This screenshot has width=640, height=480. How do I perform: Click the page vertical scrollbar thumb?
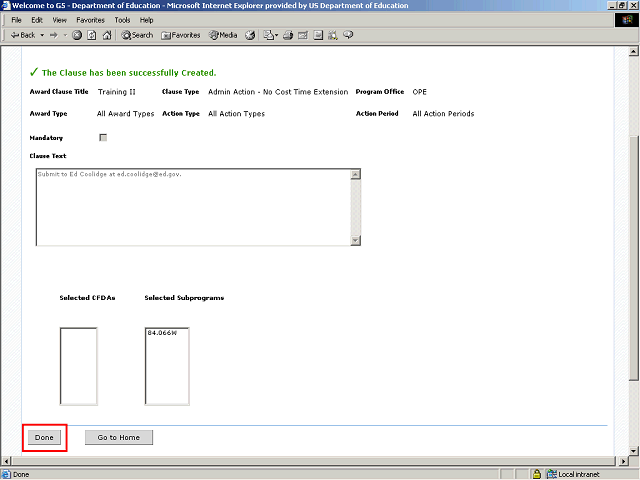point(633,259)
